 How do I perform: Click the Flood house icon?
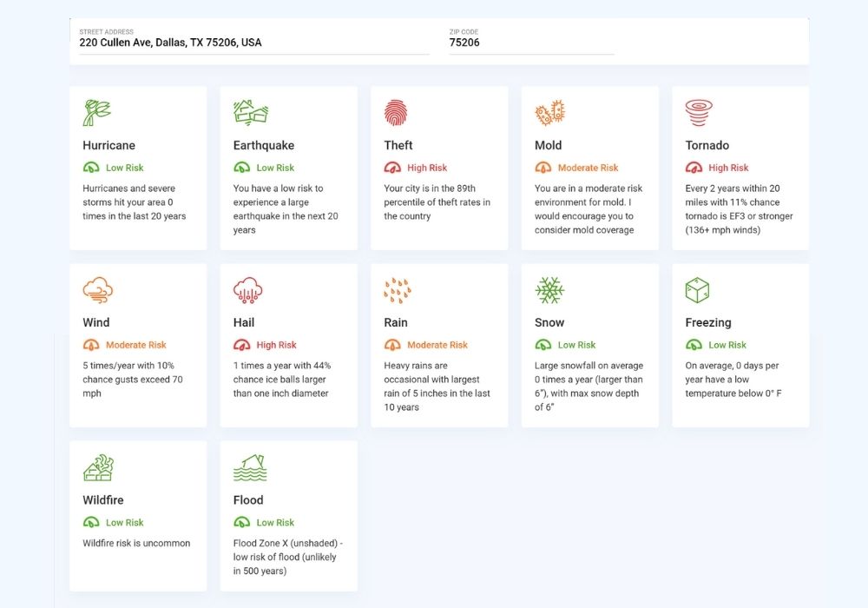tap(250, 467)
